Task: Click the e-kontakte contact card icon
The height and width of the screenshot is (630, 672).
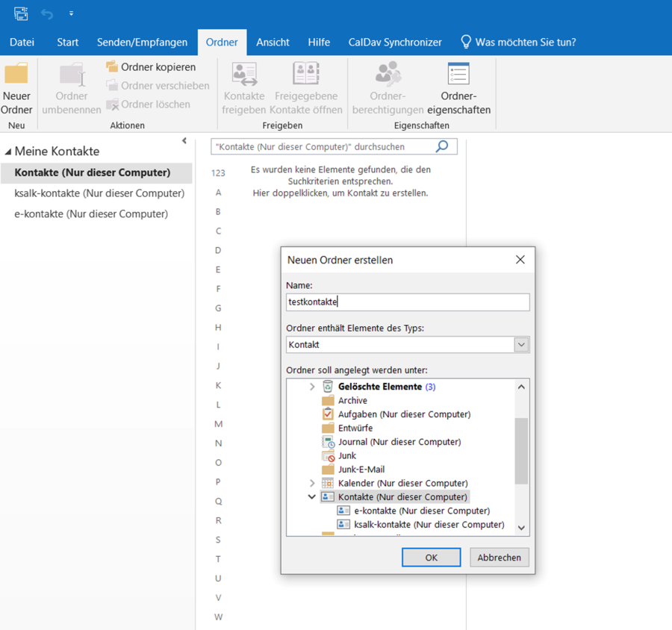Action: pyautogui.click(x=343, y=511)
